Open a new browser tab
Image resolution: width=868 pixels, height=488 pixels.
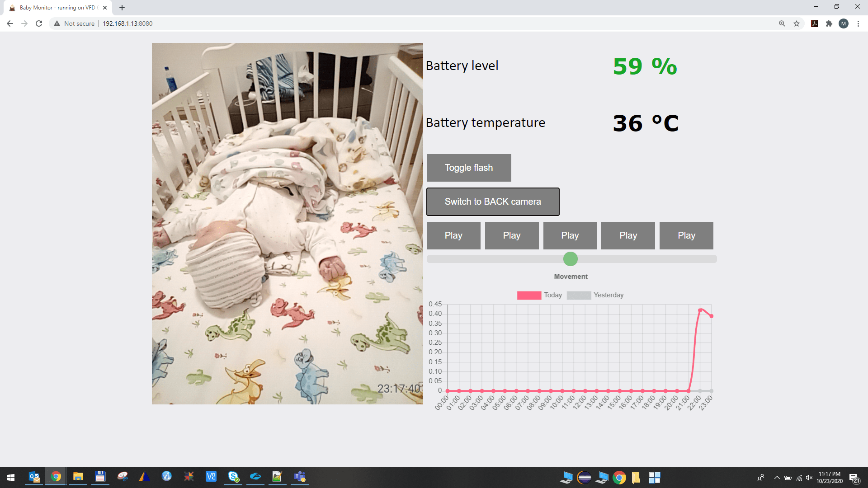click(122, 7)
